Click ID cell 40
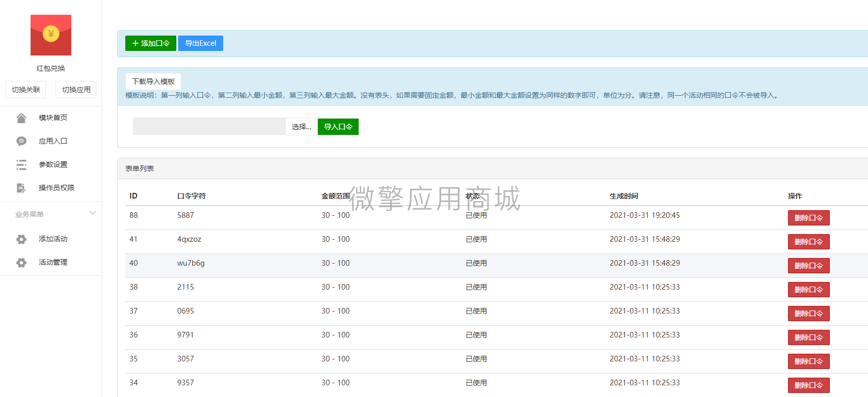The image size is (868, 397). (x=133, y=263)
